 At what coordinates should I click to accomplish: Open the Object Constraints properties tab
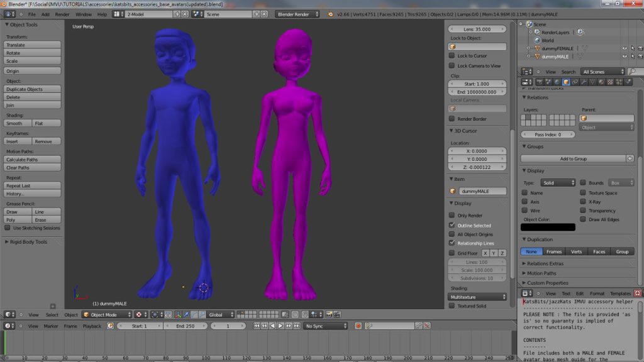pyautogui.click(x=575, y=83)
